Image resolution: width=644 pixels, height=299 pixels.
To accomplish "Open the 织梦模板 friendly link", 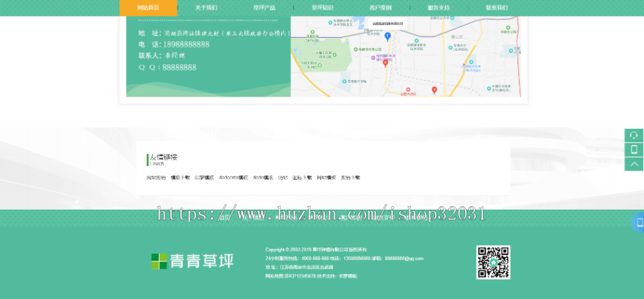I will (x=204, y=178).
